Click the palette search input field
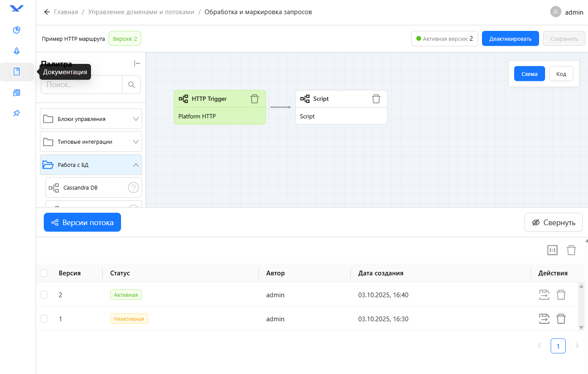This screenshot has height=374, width=588. click(x=82, y=84)
